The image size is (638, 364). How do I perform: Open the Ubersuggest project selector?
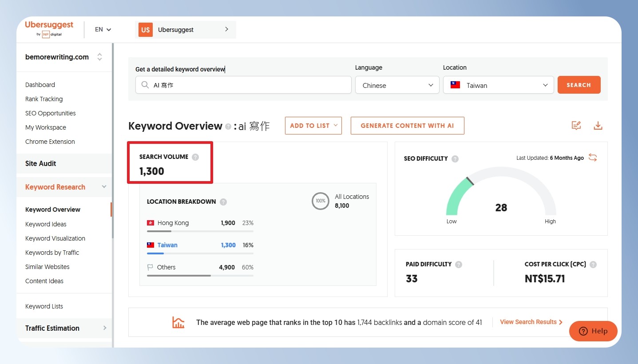click(186, 30)
